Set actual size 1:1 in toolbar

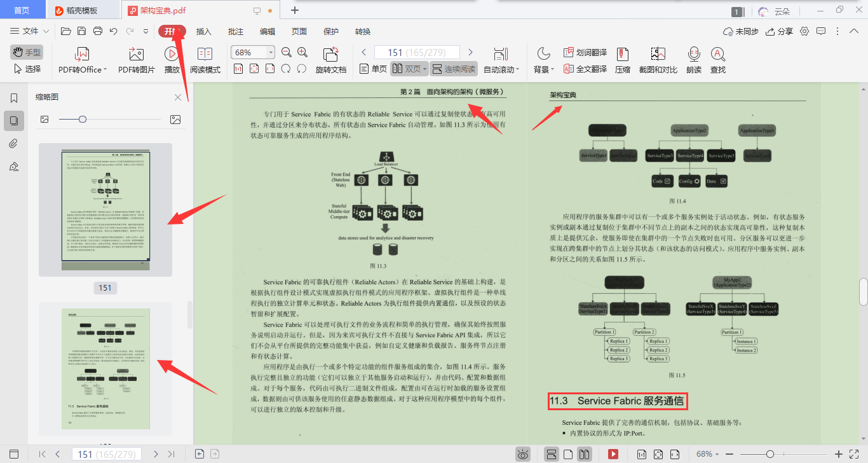(x=238, y=69)
